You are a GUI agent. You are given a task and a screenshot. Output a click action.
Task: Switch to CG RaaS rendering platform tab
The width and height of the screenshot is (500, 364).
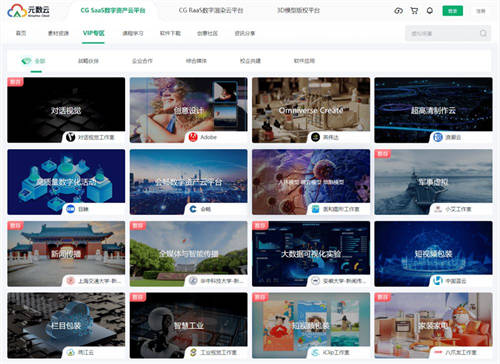pos(211,10)
